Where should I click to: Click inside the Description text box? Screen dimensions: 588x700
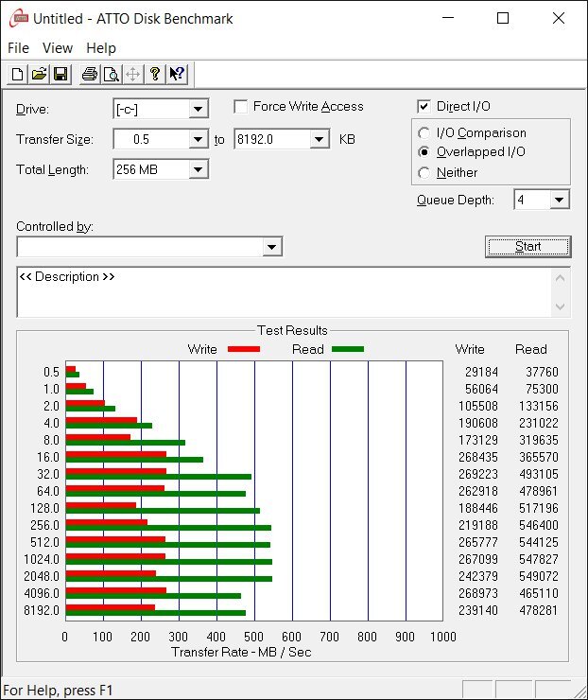[x=284, y=293]
